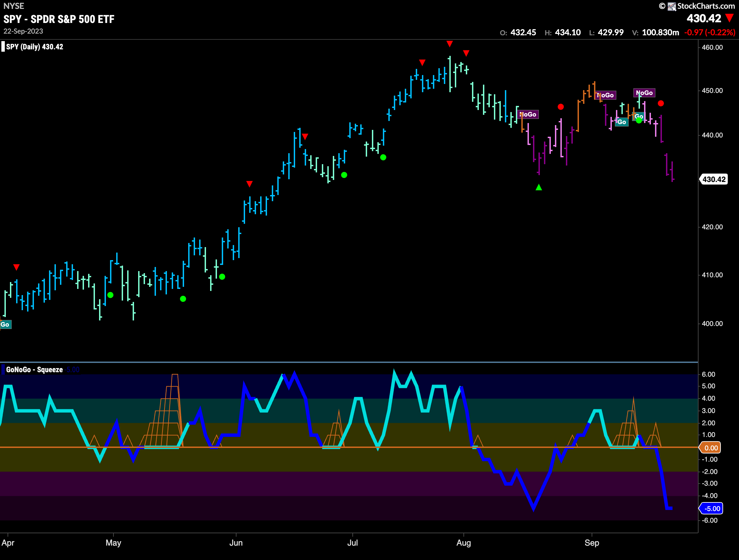
Task: Click the Go label at chart's far left
Action: click(5, 324)
